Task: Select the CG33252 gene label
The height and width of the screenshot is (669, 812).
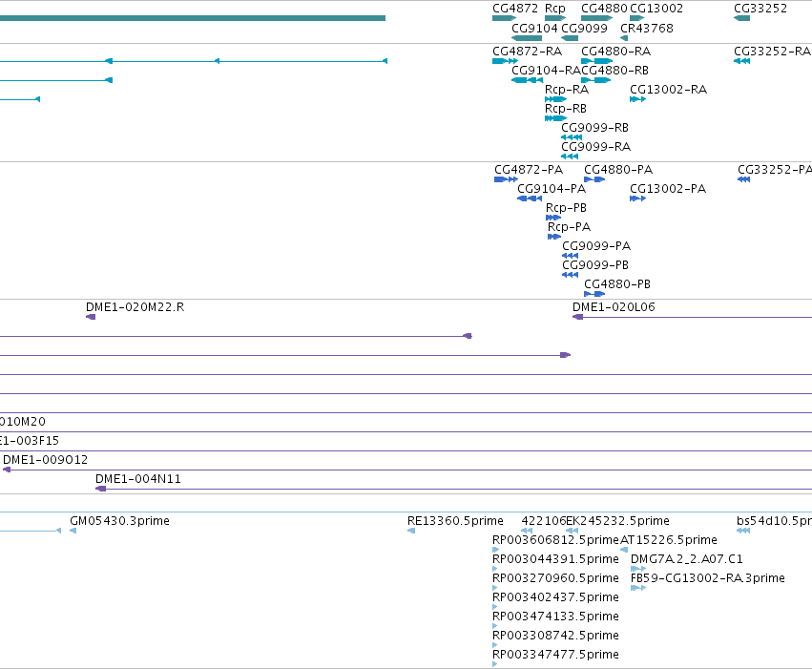Action: [760, 9]
